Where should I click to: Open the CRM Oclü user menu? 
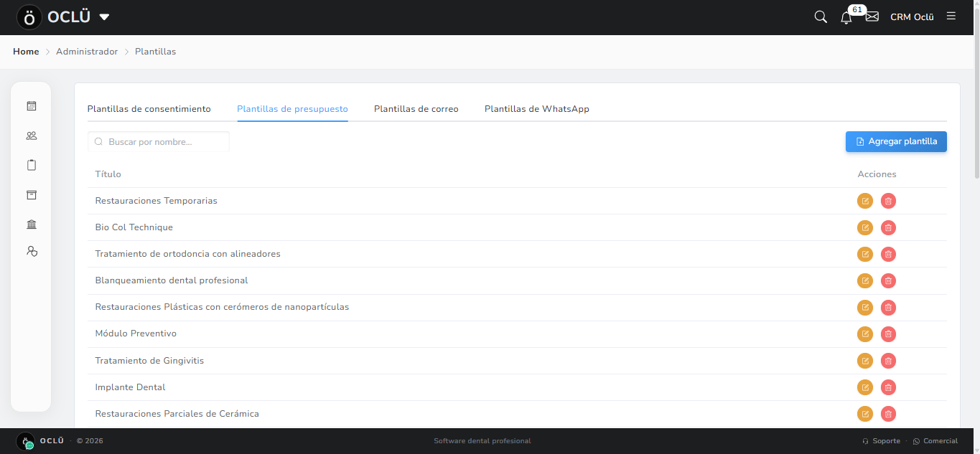pos(912,16)
